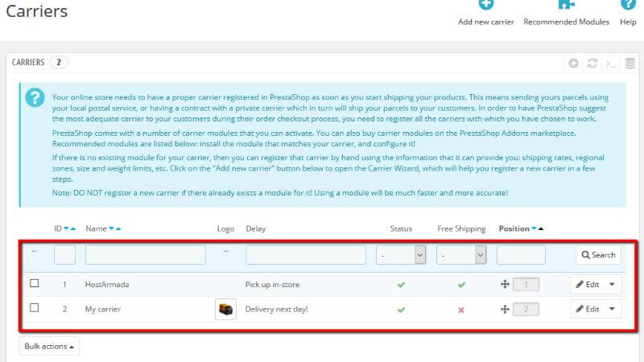The height and width of the screenshot is (362, 644).
Task: Click the Name filter input field
Action: (145, 255)
